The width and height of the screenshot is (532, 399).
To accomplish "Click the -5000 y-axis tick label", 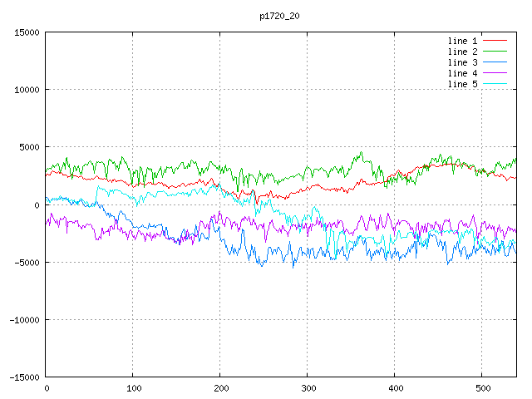I will point(27,263).
